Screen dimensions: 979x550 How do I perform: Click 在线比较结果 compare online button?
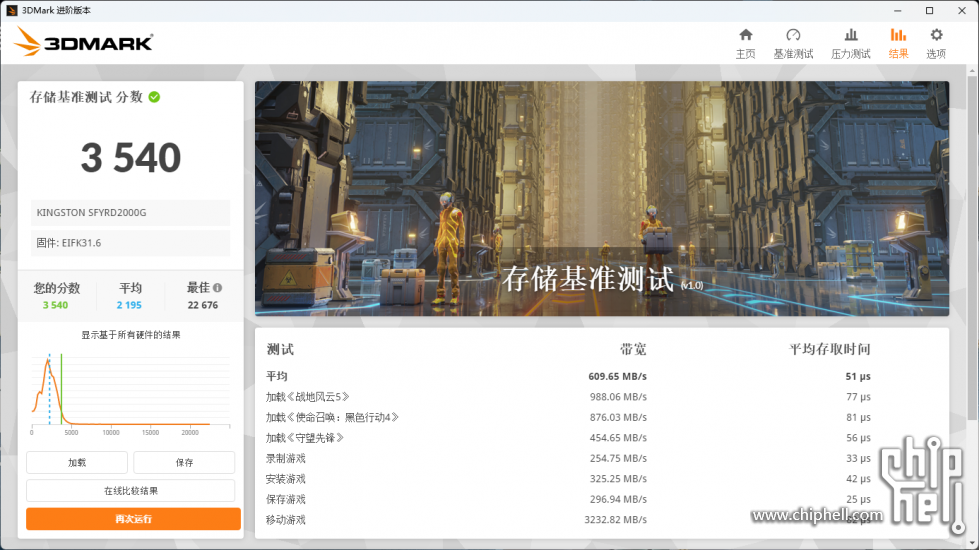click(130, 491)
